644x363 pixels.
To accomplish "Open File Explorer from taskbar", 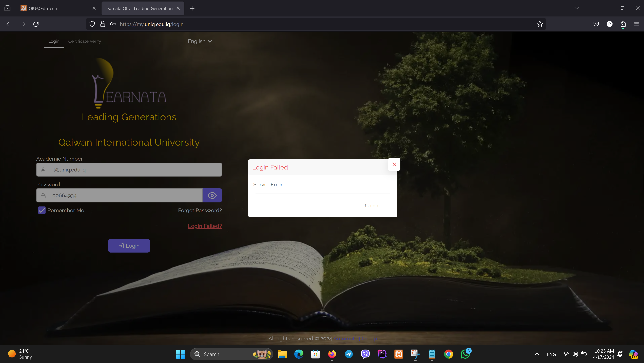I will (282, 354).
